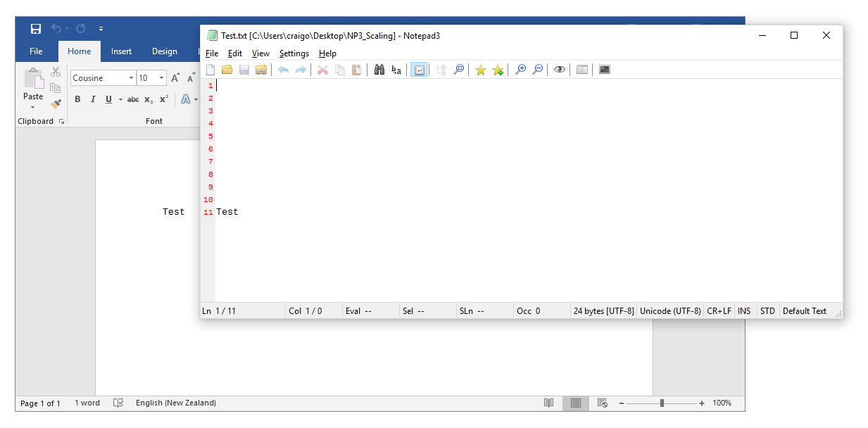Open the Clipboard dialog launcher
Viewport: 868px width, 428px height.
(x=62, y=122)
